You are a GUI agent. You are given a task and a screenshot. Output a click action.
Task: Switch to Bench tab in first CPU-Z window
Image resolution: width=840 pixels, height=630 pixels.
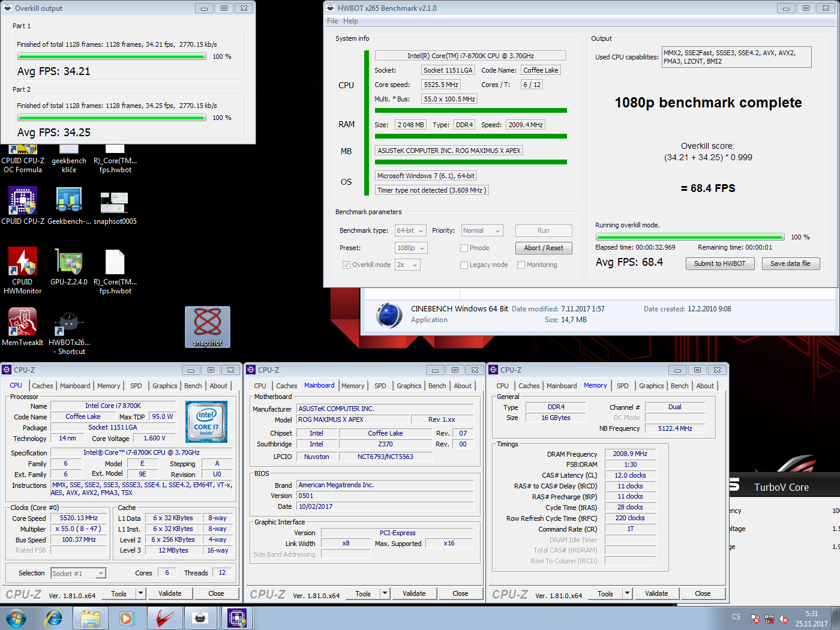(193, 386)
